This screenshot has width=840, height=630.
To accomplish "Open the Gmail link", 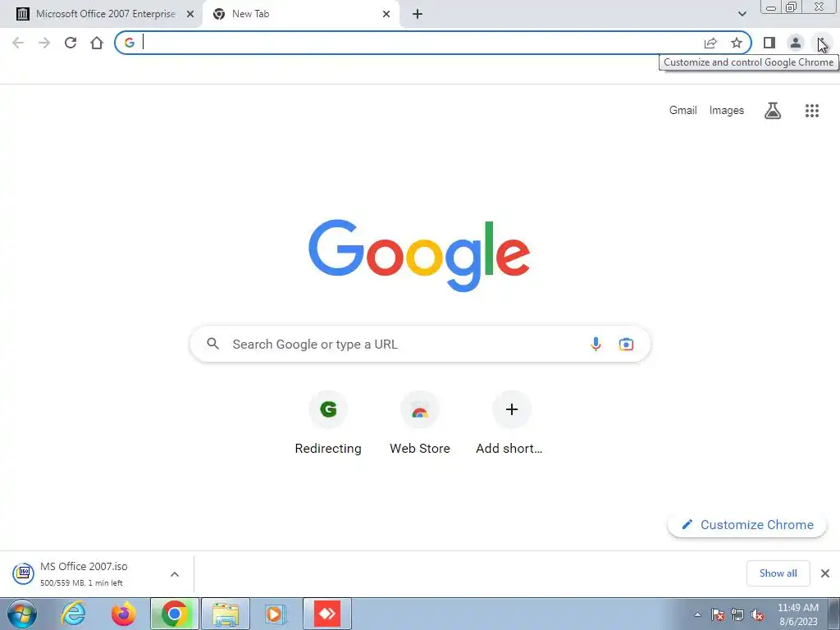I will [x=683, y=111].
